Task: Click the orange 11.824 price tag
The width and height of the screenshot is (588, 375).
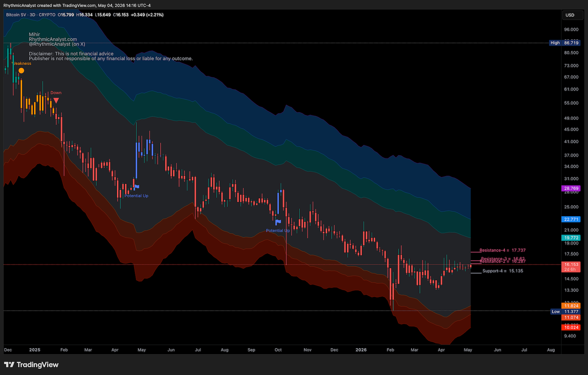Action: click(571, 306)
